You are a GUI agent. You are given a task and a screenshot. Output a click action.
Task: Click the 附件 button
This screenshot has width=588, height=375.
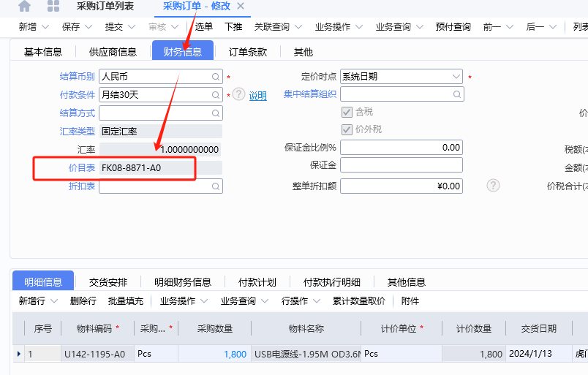click(x=410, y=301)
